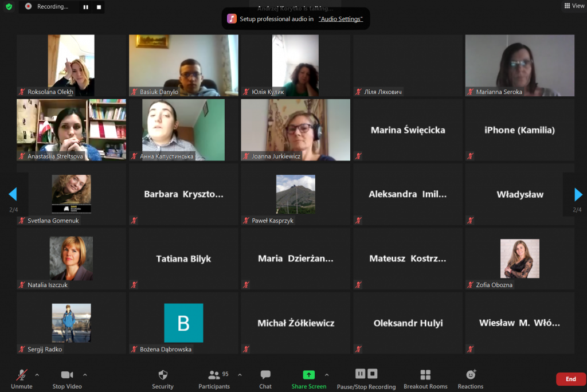Go to next gallery page with right arrow

(x=578, y=194)
